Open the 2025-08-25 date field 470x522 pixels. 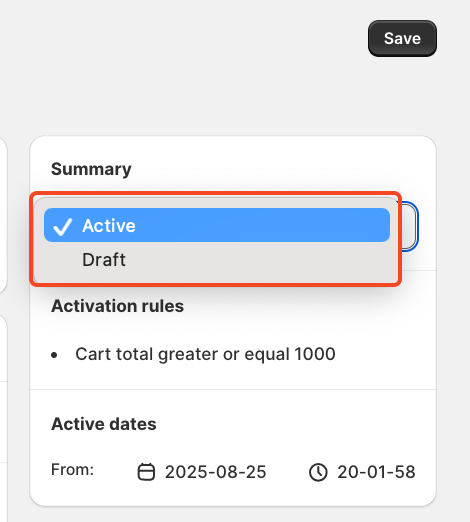tap(215, 472)
